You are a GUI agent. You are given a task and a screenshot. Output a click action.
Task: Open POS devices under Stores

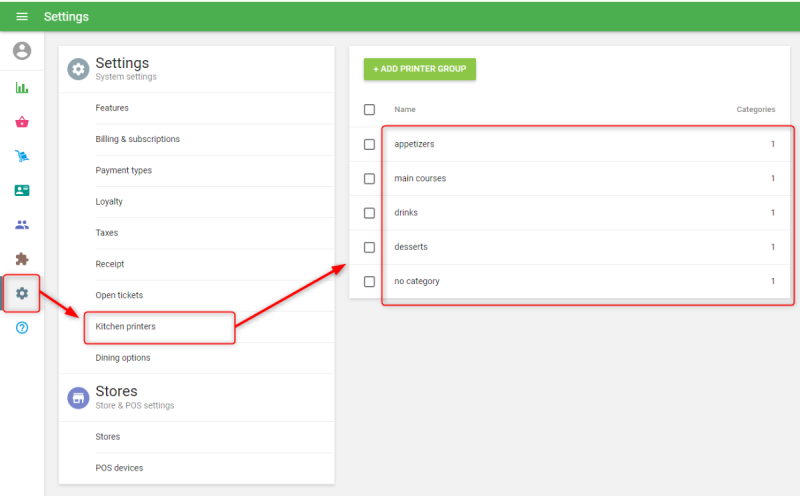tap(119, 468)
